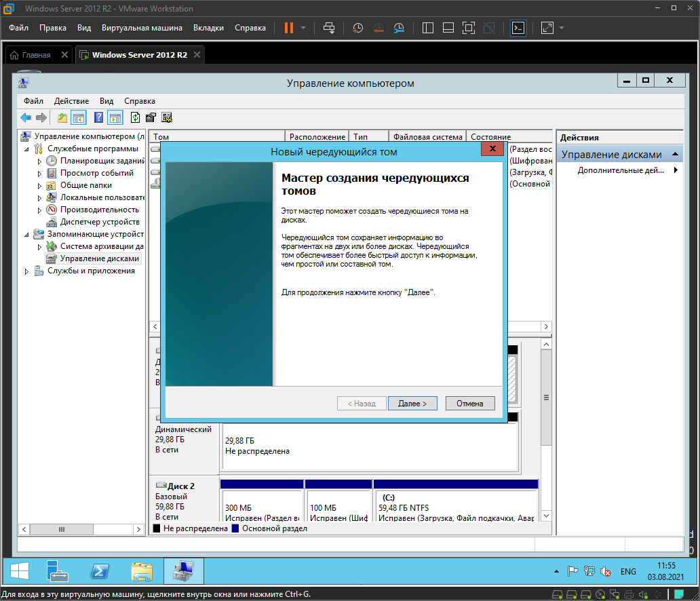Toggle the action pane visibility
The height and width of the screenshot is (601, 700).
click(115, 118)
